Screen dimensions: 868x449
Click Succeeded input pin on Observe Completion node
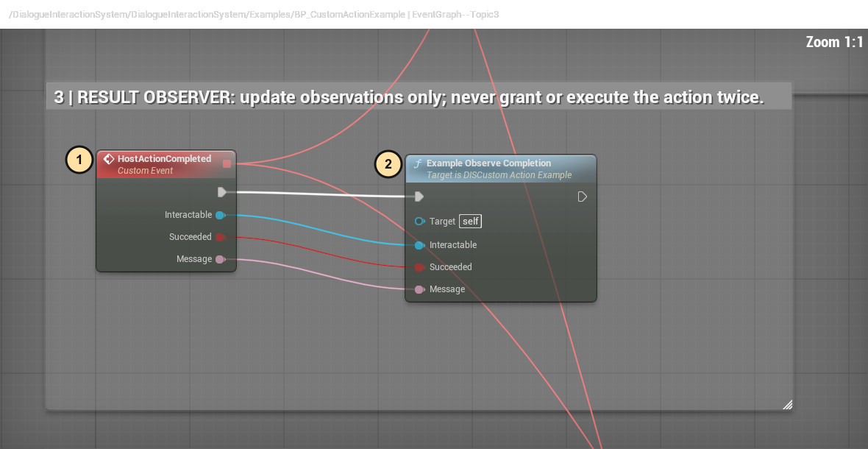(419, 267)
